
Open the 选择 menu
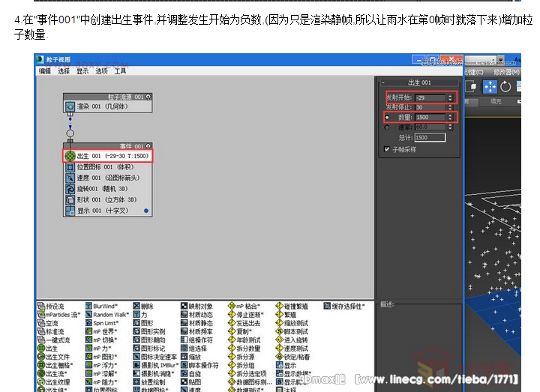[x=63, y=71]
